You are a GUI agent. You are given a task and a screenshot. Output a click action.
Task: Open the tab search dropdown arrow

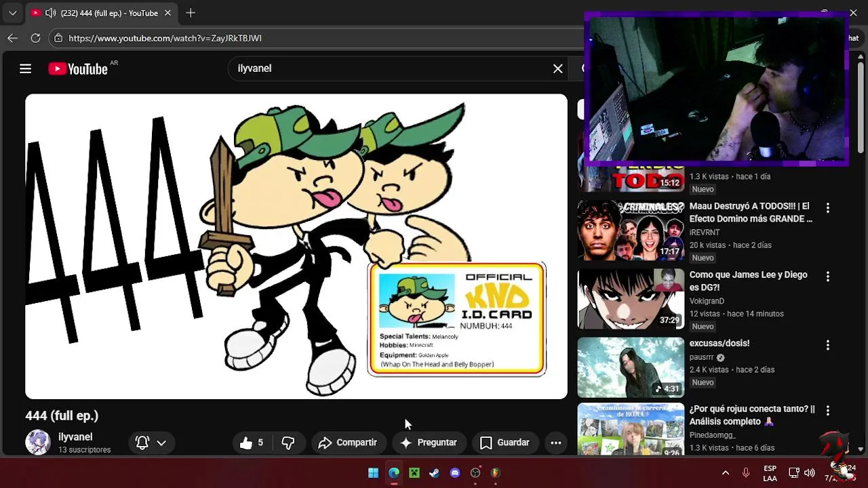(x=12, y=13)
